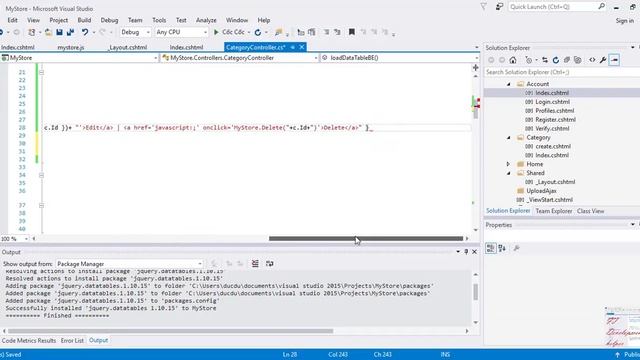Image resolution: width=640 pixels, height=360 pixels.
Task: Select create.cshtml under Category
Action: coord(553,147)
